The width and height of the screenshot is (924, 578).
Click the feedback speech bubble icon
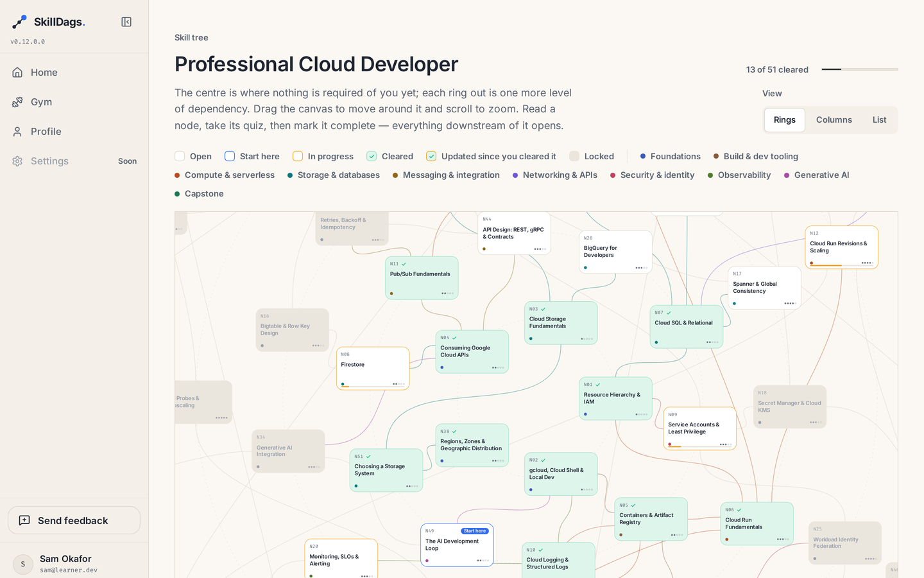[x=24, y=520]
